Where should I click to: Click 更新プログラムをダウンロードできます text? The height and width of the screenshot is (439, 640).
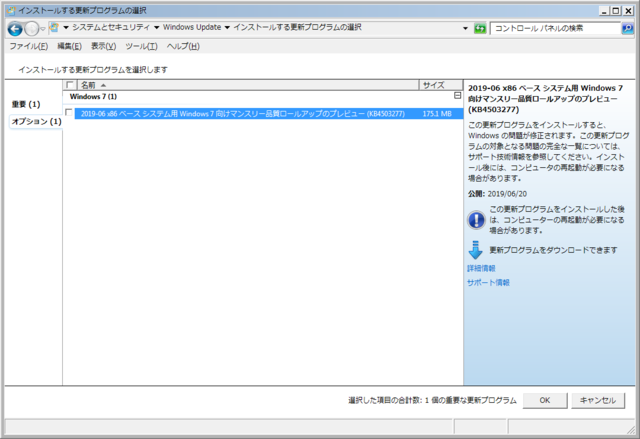[x=553, y=250]
